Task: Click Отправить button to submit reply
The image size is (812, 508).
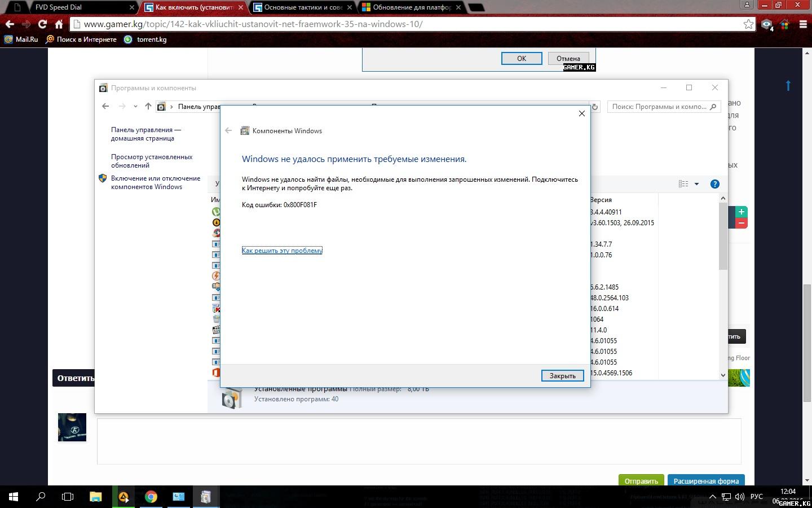Action: tap(641, 481)
